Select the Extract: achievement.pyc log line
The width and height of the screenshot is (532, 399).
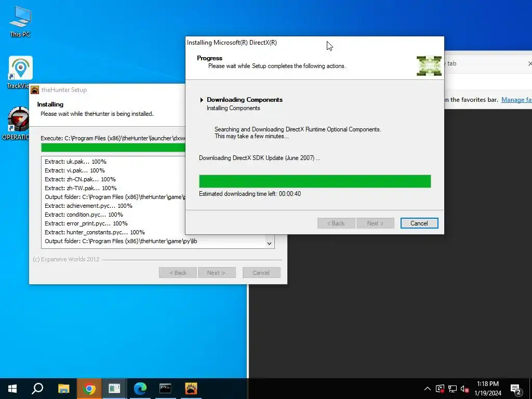point(88,206)
